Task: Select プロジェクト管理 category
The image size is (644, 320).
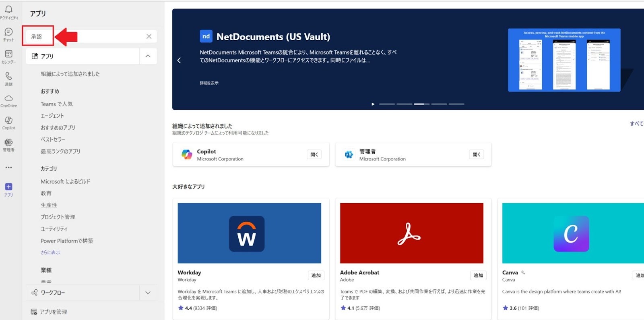Action: [58, 217]
